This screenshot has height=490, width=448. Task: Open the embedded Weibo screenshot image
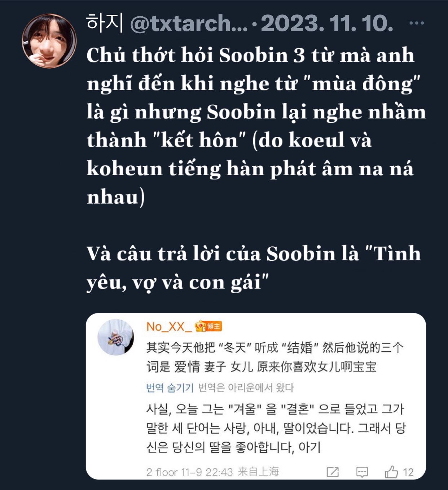[x=256, y=396]
